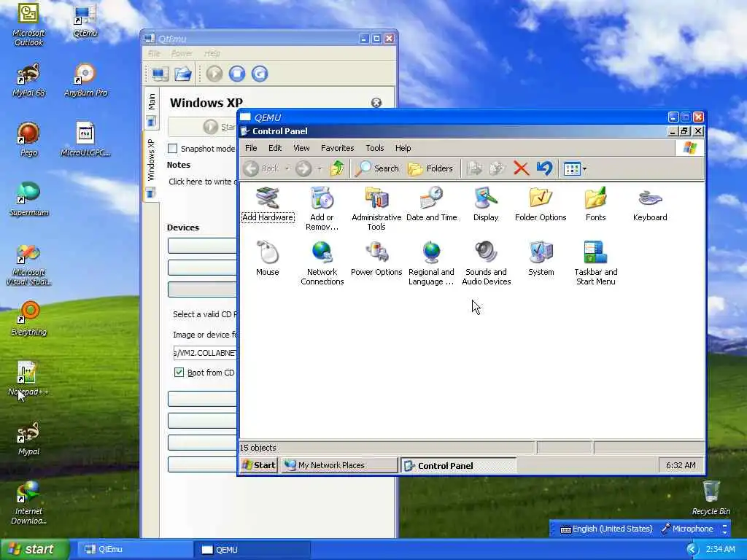747x560 pixels.
Task: Open the Keyboard applet
Action: point(650,205)
